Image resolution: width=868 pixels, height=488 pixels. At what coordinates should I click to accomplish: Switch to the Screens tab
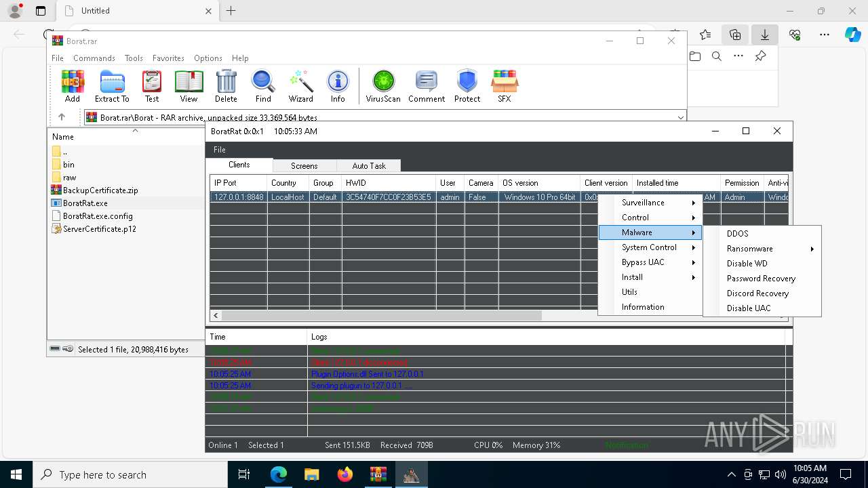pyautogui.click(x=304, y=166)
